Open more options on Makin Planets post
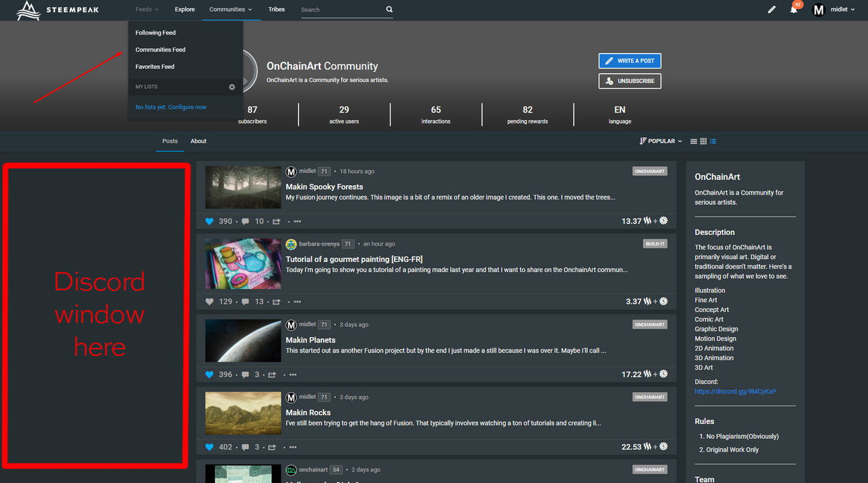 tap(293, 374)
